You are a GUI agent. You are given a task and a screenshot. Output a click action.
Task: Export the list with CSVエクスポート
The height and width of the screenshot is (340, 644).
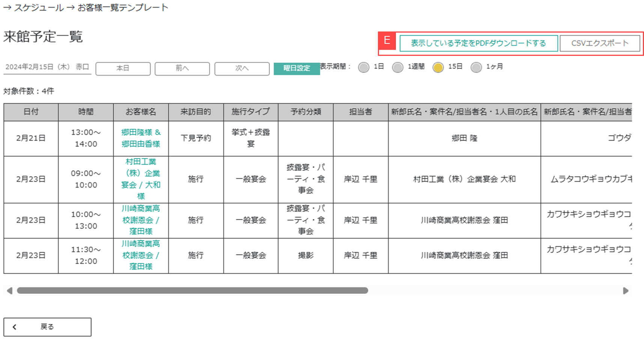coord(599,43)
